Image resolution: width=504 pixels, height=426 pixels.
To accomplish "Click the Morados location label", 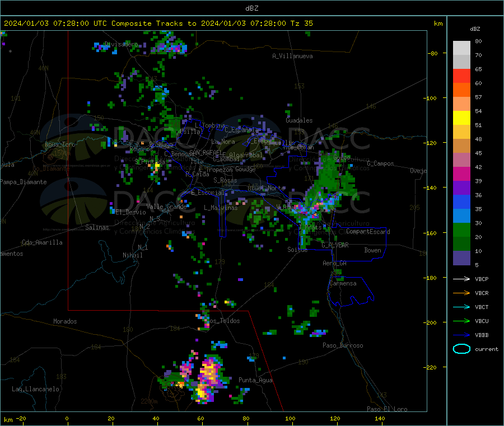I will tap(65, 321).
